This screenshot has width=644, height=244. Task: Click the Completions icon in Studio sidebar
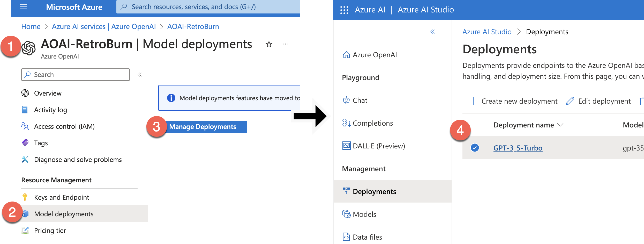point(346,123)
